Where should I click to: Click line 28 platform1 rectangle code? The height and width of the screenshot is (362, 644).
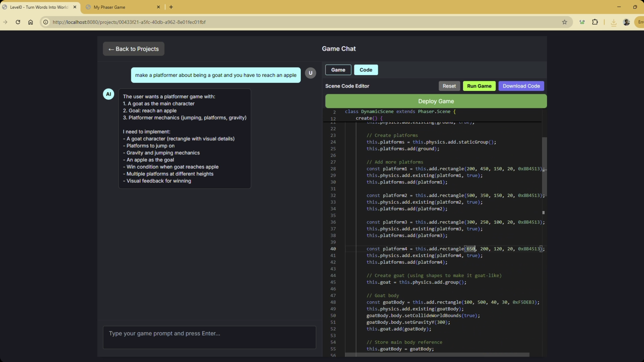tap(455, 169)
